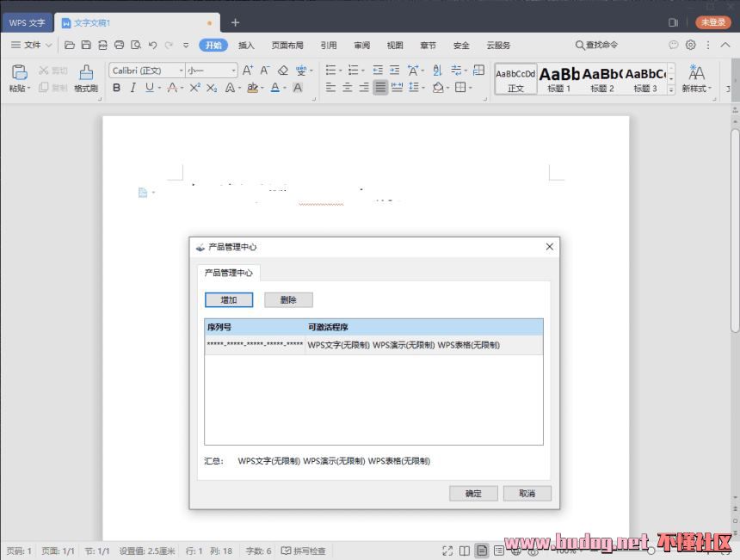Enable outline view icon in status bar
The width and height of the screenshot is (740, 560).
[499, 551]
